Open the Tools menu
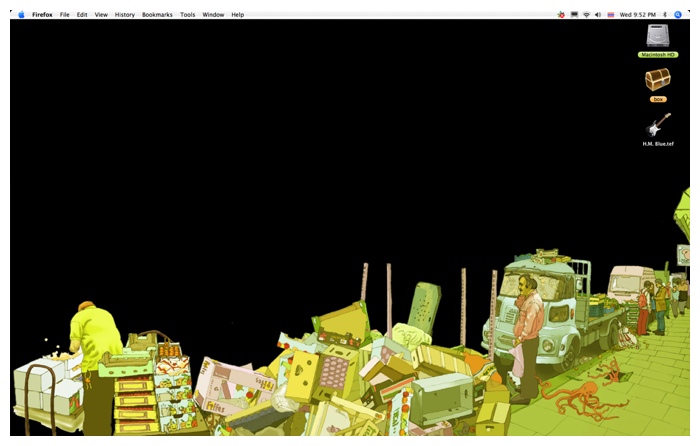The image size is (700, 446). (x=188, y=15)
